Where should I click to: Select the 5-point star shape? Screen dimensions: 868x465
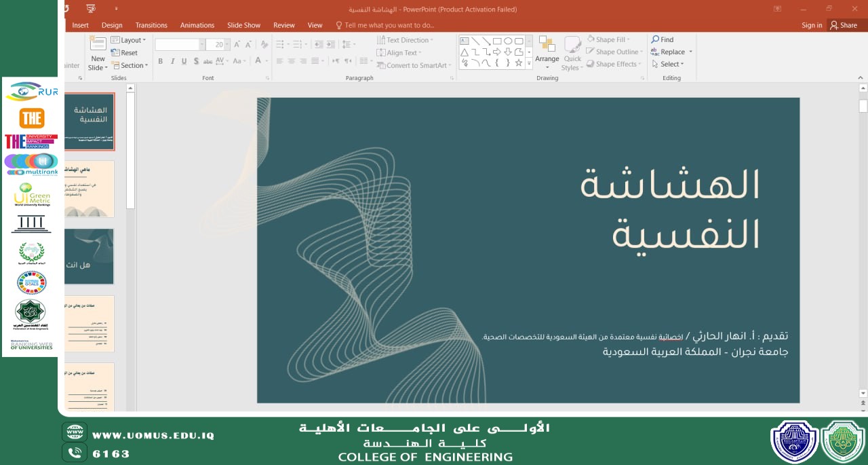[519, 63]
